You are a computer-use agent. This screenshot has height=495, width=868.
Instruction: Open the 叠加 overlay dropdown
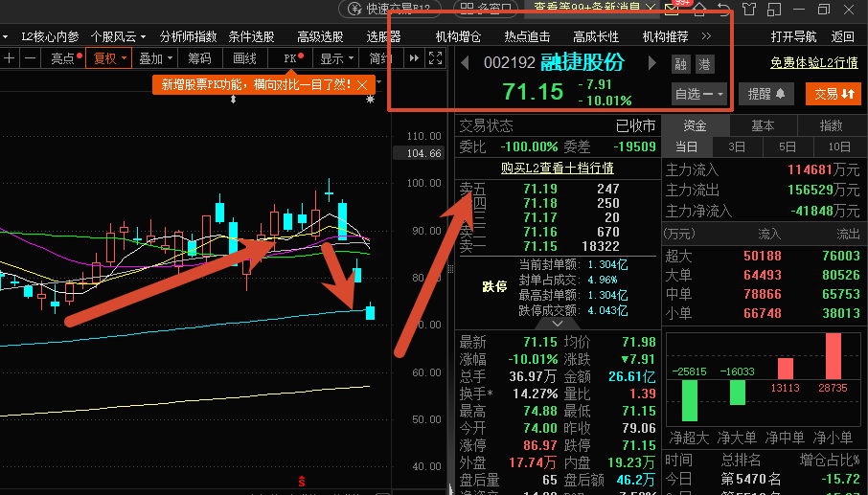point(155,58)
